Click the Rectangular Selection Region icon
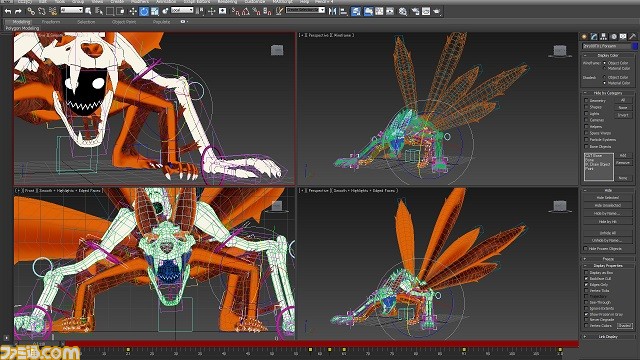Viewport: 640px width, 360px height. pos(110,11)
